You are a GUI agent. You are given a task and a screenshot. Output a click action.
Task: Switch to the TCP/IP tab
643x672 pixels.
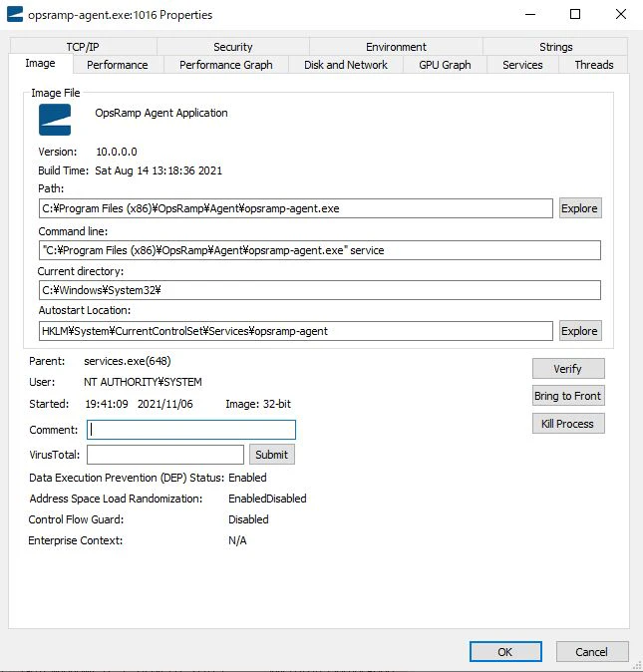(83, 47)
